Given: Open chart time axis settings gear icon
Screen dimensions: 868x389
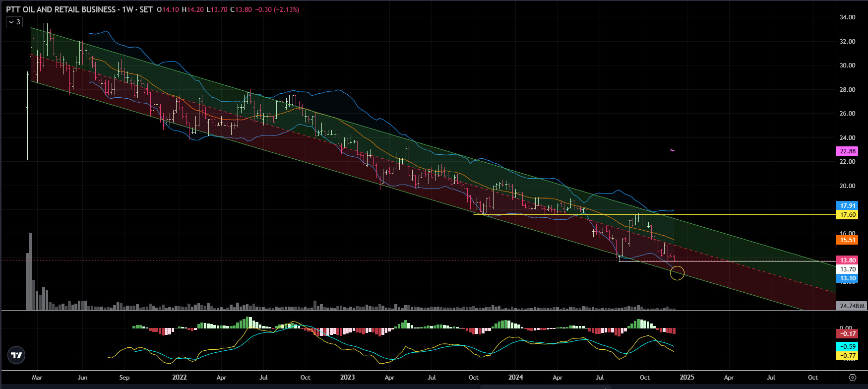Looking at the screenshot, I should pos(852,378).
